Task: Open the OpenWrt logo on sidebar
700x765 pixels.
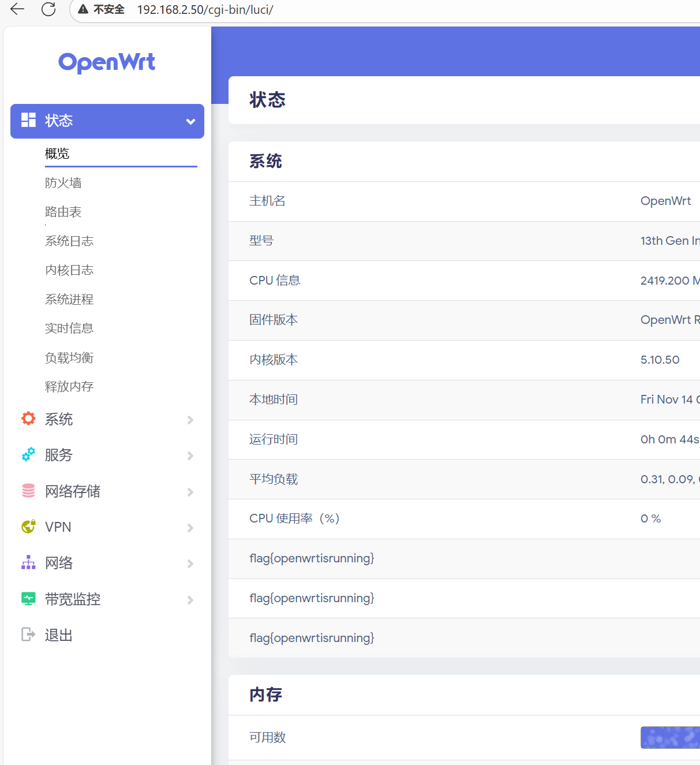Action: (106, 62)
